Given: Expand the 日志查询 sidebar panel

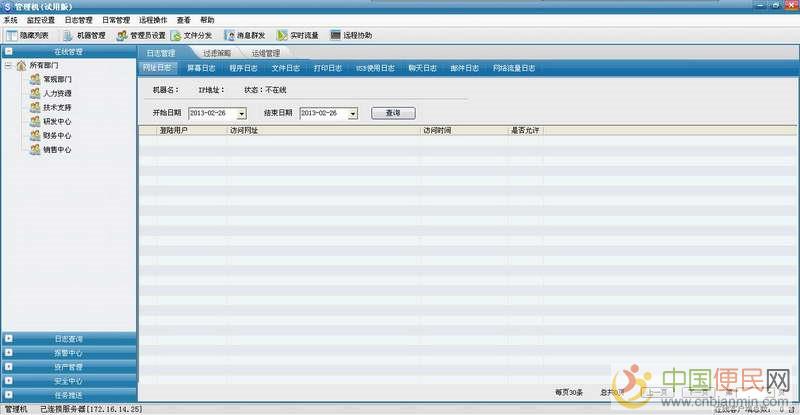Looking at the screenshot, I should click(x=68, y=339).
